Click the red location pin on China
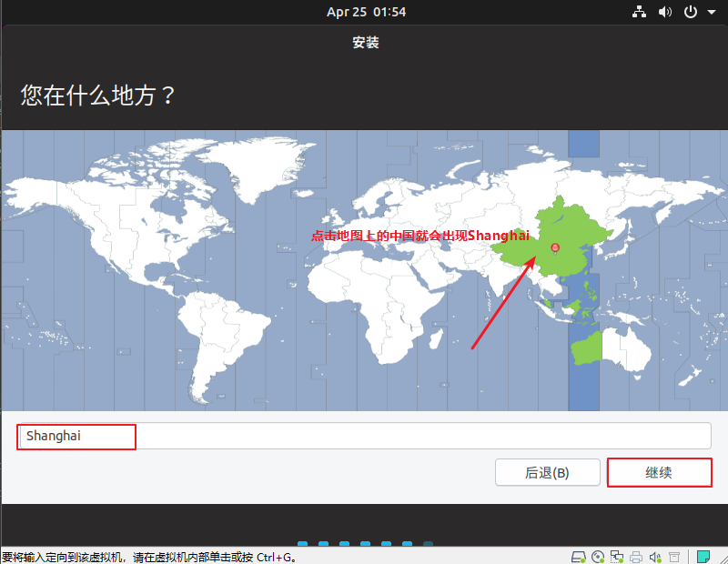 tap(555, 248)
